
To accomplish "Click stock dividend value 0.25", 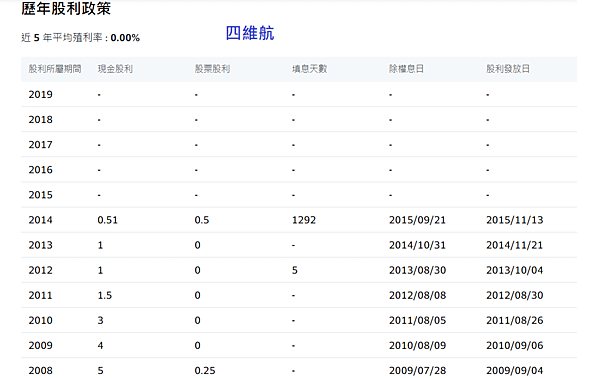I will pyautogui.click(x=205, y=371).
